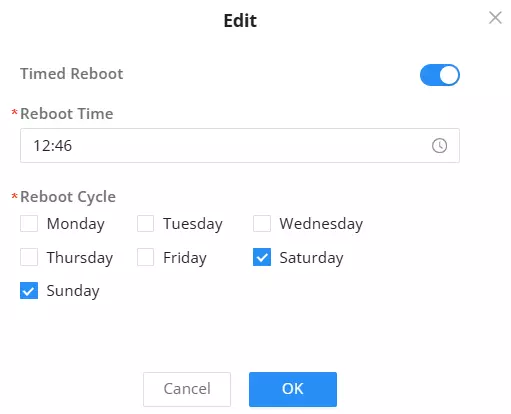Tick the Wednesday checkbox
Screen dimensions: 511x414
(262, 223)
